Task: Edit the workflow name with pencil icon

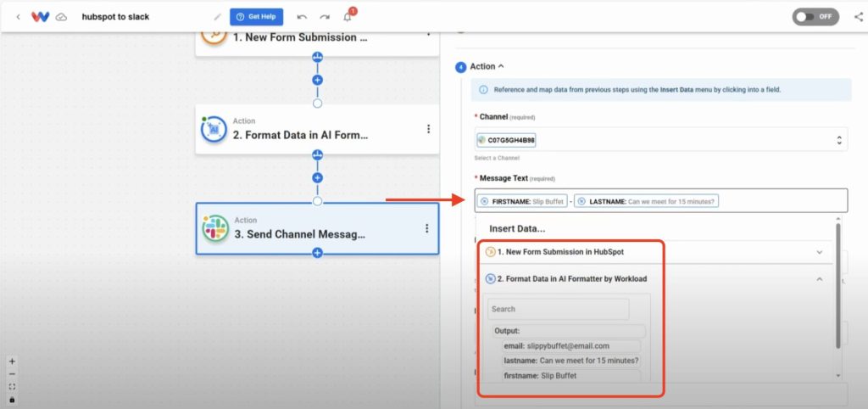Action: click(218, 17)
